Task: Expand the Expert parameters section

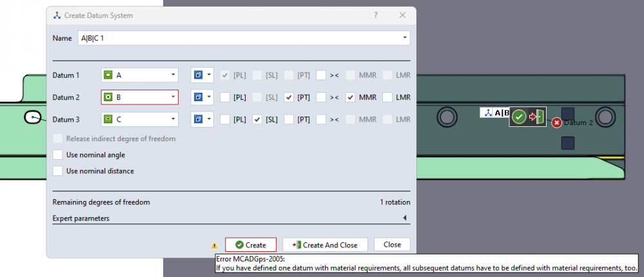Action: click(x=404, y=218)
